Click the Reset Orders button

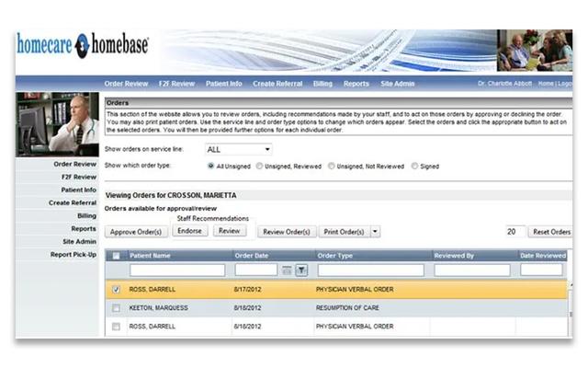click(551, 232)
